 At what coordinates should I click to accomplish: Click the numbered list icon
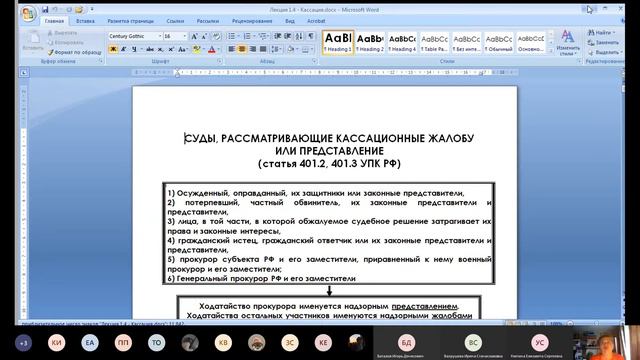pos(247,36)
